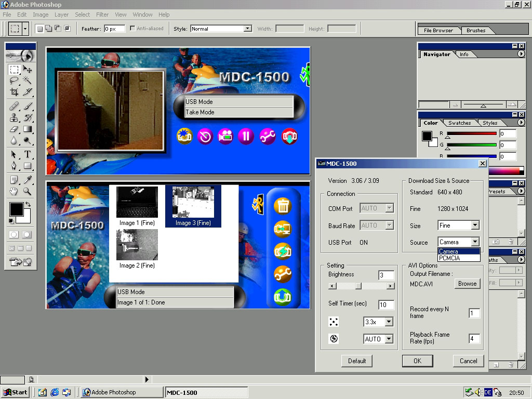
Task: Click the orange wrench icon in the thumbnail window
Action: tap(283, 274)
